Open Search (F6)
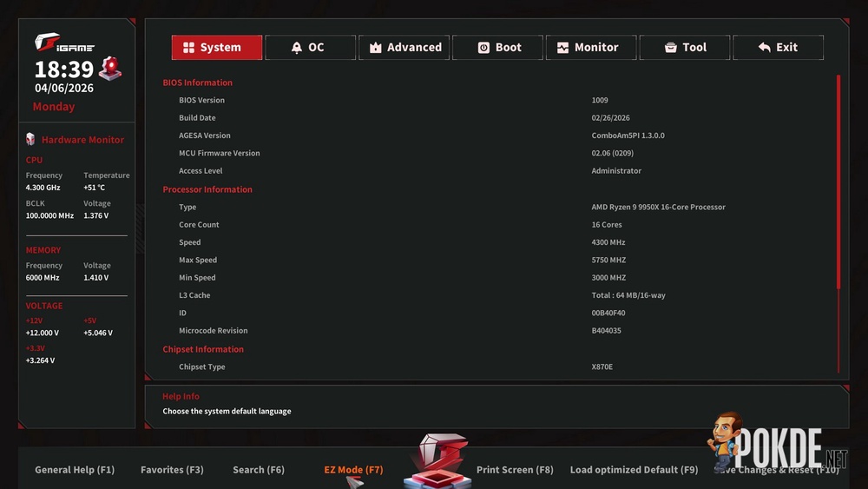This screenshot has width=868, height=489. coord(259,470)
